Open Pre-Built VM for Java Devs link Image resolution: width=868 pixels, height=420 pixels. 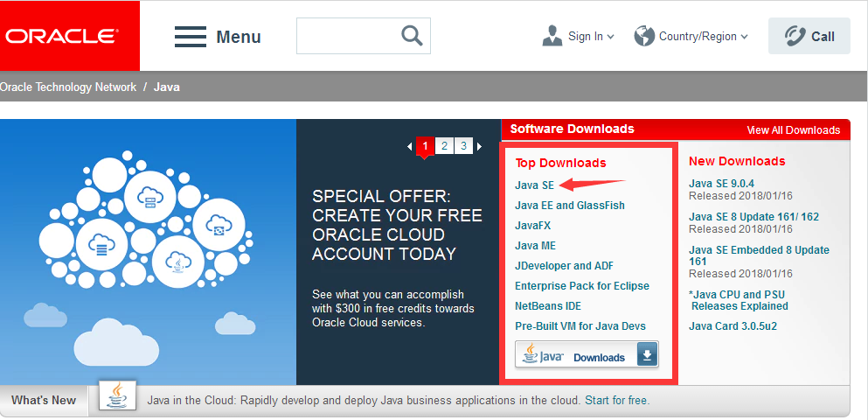point(580,325)
